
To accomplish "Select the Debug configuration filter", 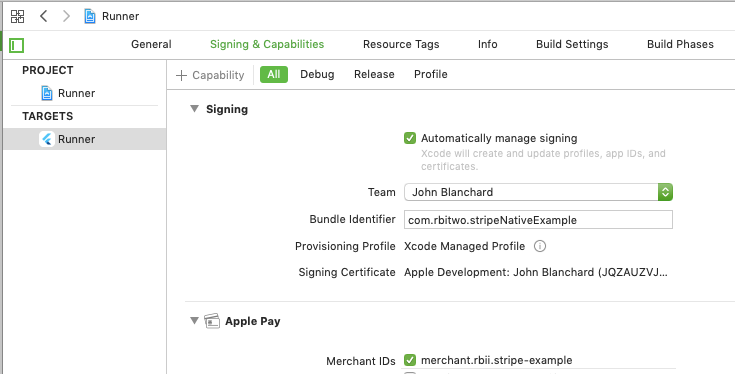I will pos(317,75).
